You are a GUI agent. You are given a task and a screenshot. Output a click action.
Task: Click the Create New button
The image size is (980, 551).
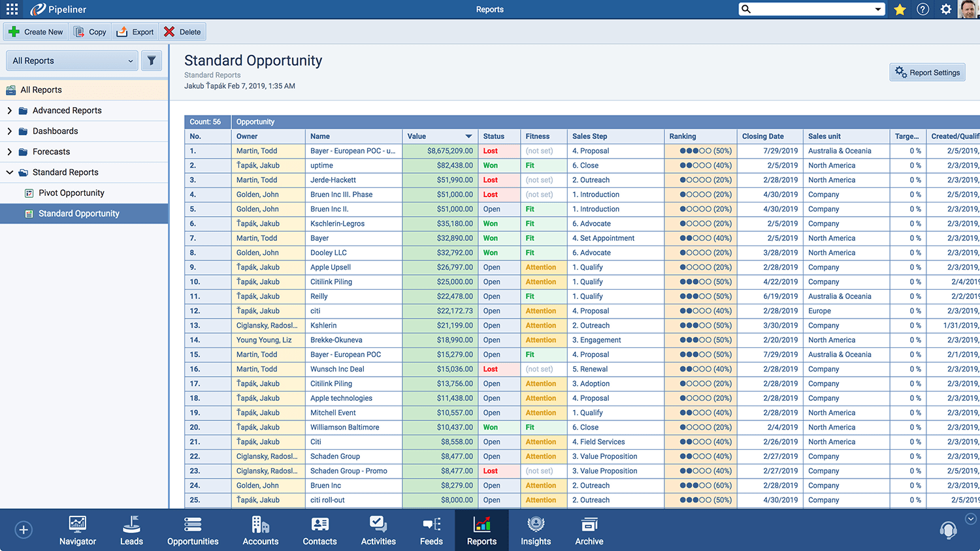tap(37, 32)
